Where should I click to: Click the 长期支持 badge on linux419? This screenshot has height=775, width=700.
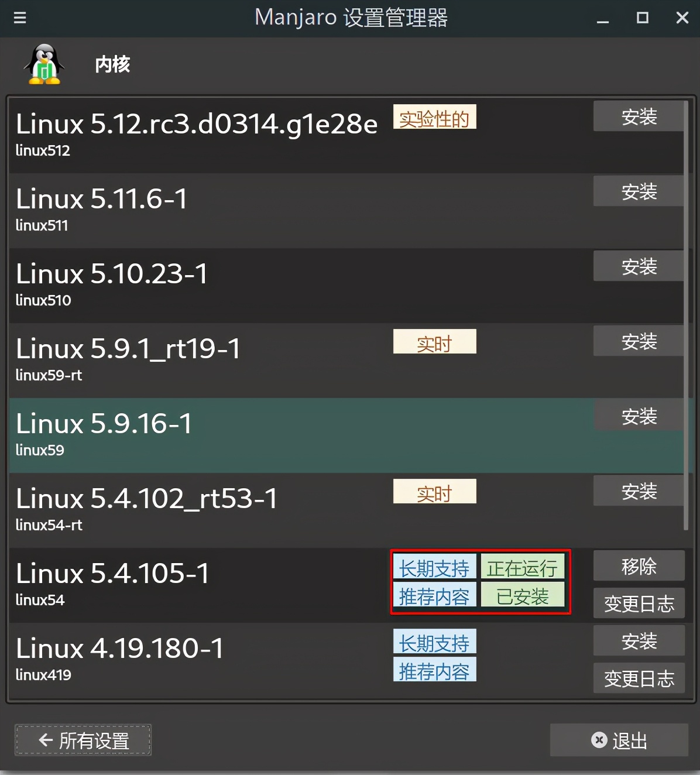click(434, 641)
